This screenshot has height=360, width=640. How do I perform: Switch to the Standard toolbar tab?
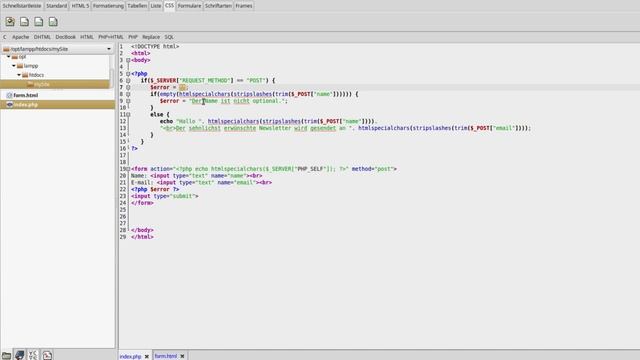pos(56,6)
